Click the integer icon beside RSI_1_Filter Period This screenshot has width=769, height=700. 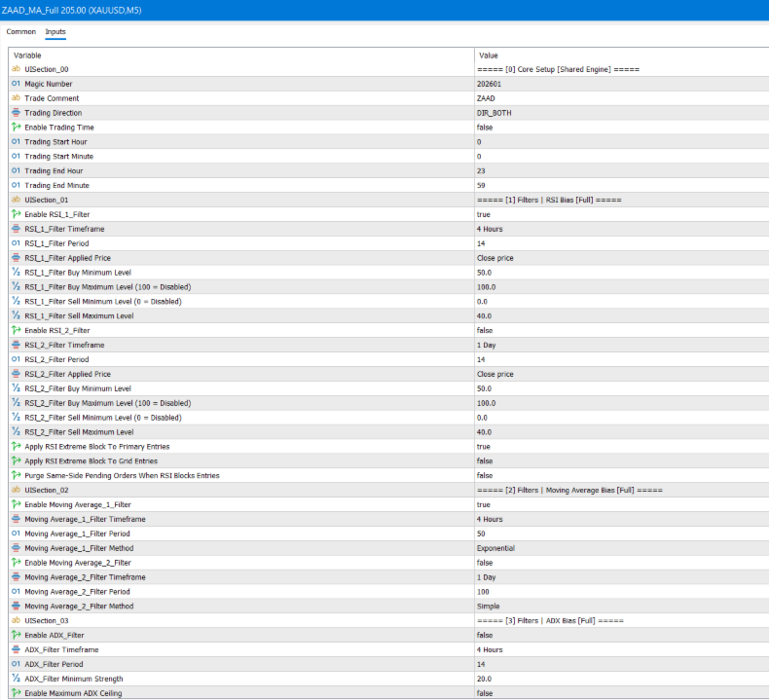click(x=17, y=243)
